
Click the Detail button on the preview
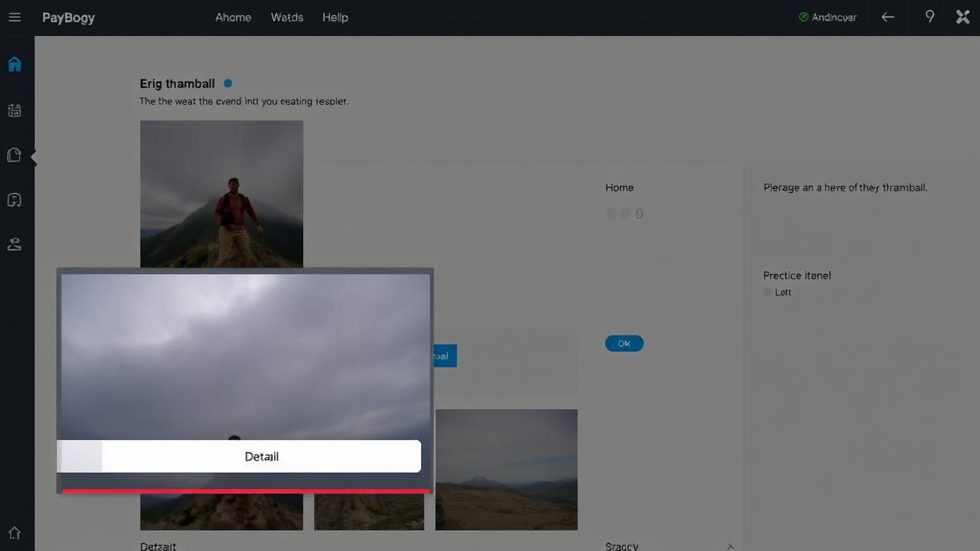point(261,456)
